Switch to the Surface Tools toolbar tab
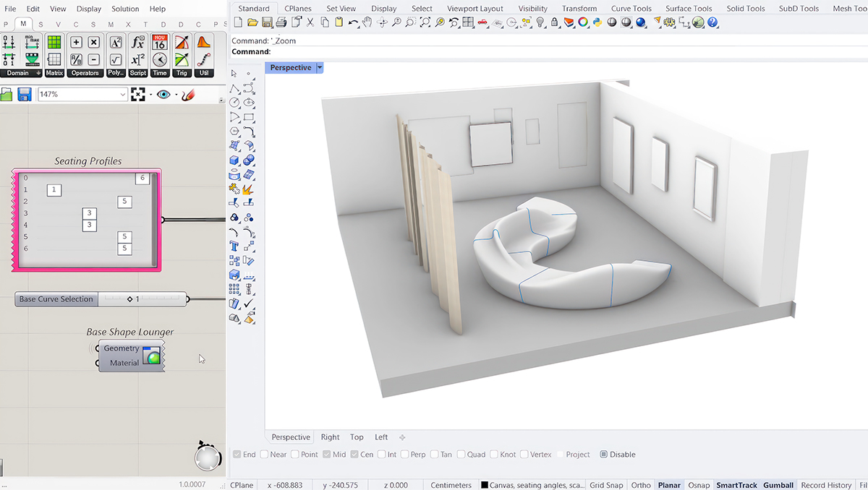 pos(688,9)
